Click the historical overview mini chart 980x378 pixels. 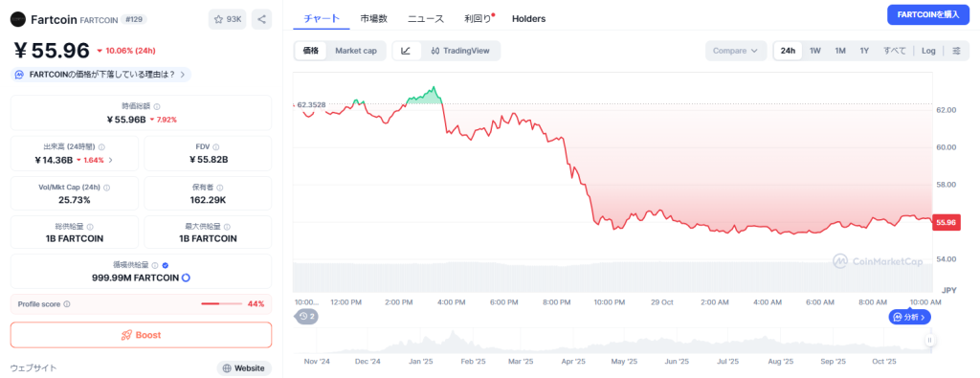pyautogui.click(x=612, y=341)
